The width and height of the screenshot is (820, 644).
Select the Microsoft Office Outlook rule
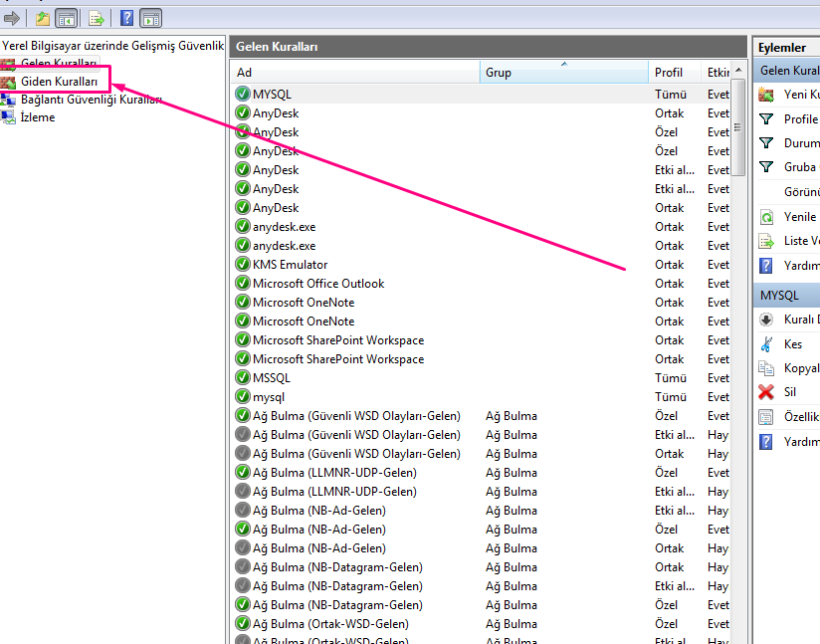point(480,283)
